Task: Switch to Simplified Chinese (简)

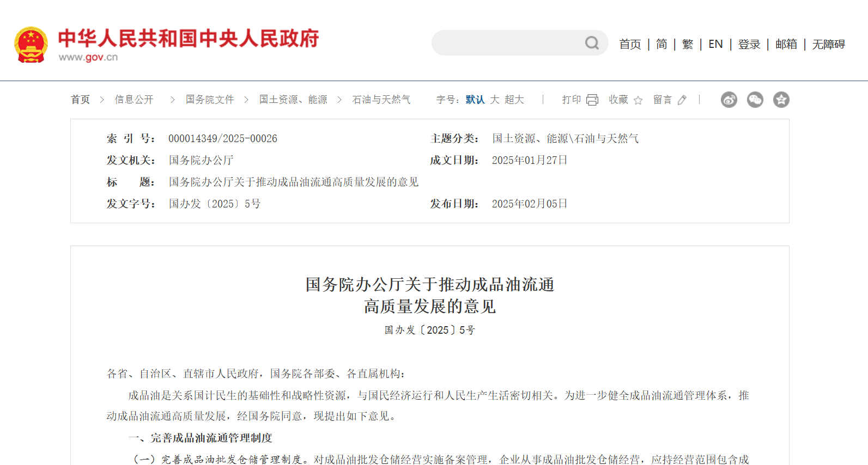Action: 661,44
